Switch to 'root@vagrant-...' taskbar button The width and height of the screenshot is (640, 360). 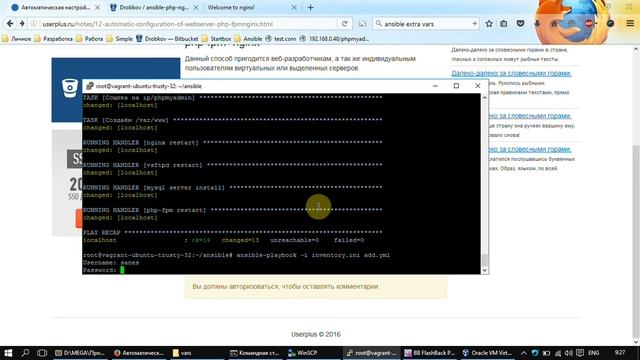click(x=371, y=353)
